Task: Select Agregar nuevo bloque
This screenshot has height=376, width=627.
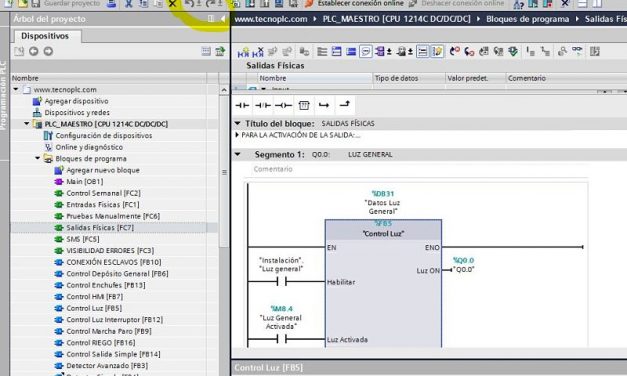Action: [x=103, y=170]
